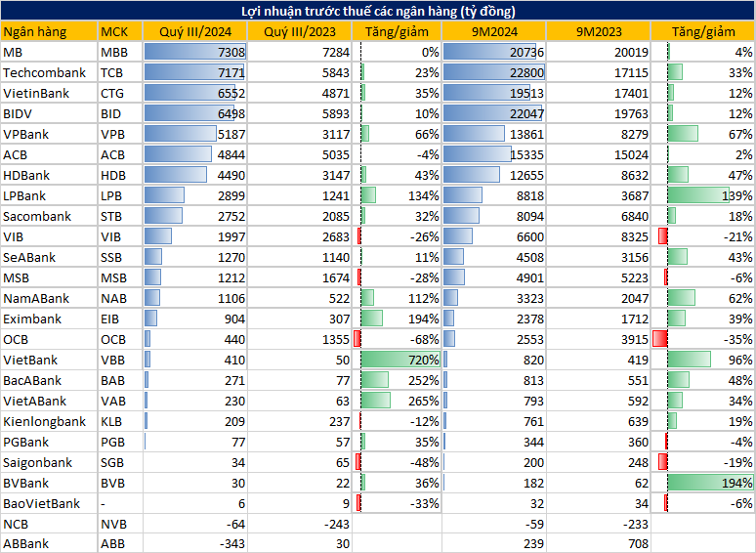The width and height of the screenshot is (756, 553).
Task: Click the Q3/2023 value 7284
Action: (x=300, y=52)
